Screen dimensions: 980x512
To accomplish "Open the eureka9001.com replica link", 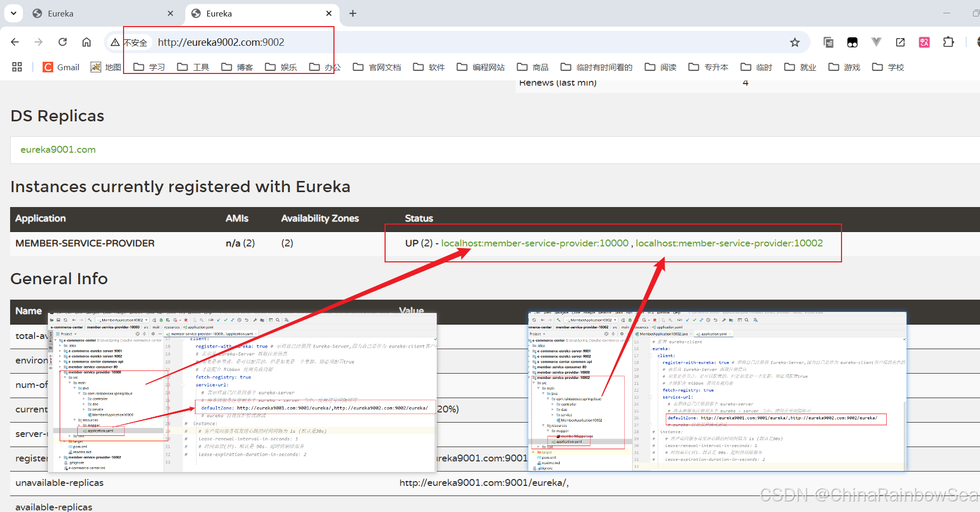I will 58,150.
